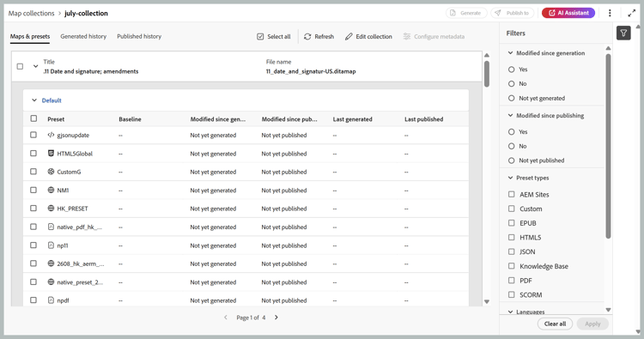Click the custom preset icon beside CustomG
The image size is (644, 339).
click(x=51, y=172)
